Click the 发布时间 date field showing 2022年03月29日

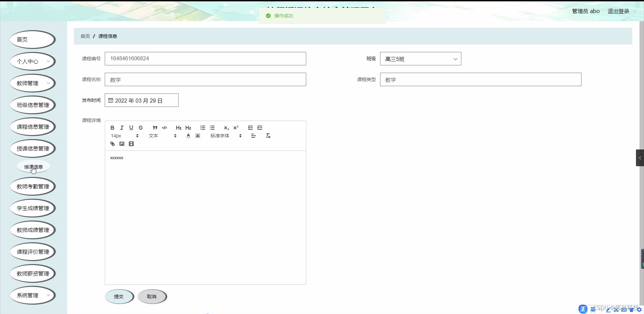(x=142, y=100)
